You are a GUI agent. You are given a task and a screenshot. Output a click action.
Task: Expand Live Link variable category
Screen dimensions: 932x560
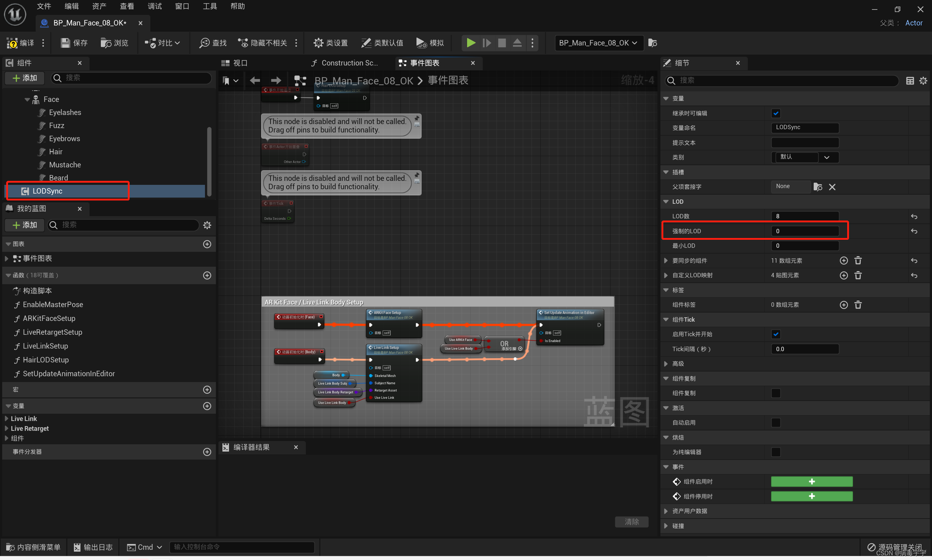pos(7,418)
